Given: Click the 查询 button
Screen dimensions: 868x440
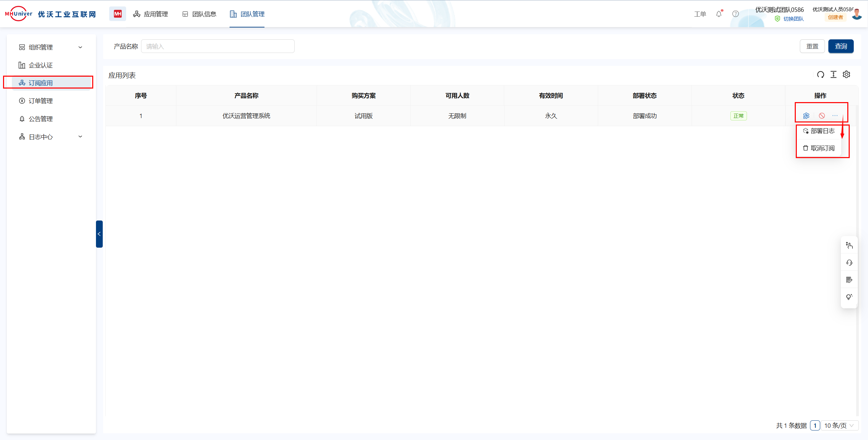Looking at the screenshot, I should (841, 46).
